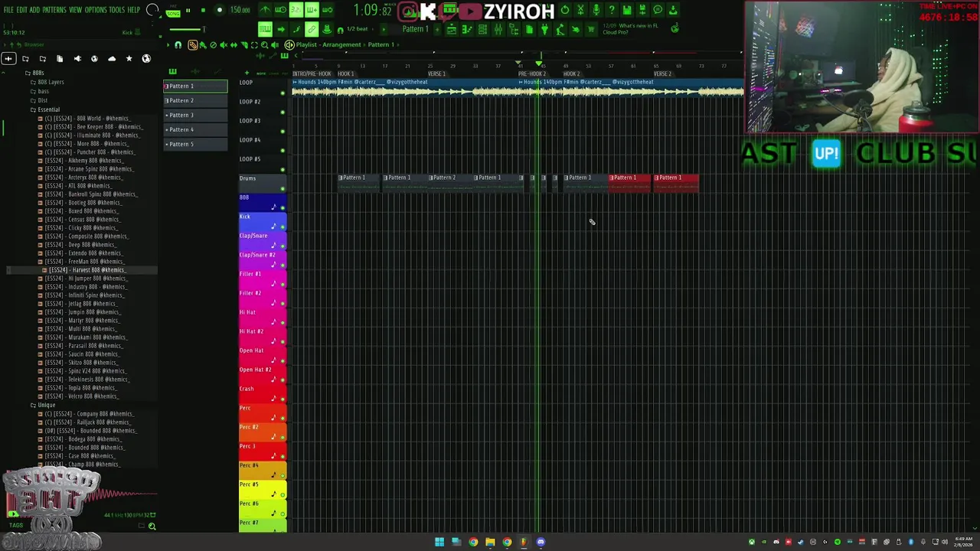
Task: Select the playlist Mute tool
Action: [224, 44]
